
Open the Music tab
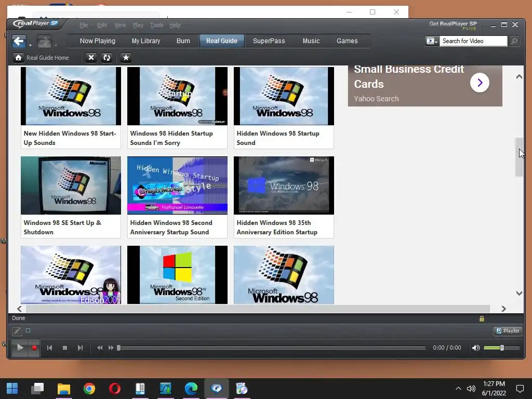point(311,41)
